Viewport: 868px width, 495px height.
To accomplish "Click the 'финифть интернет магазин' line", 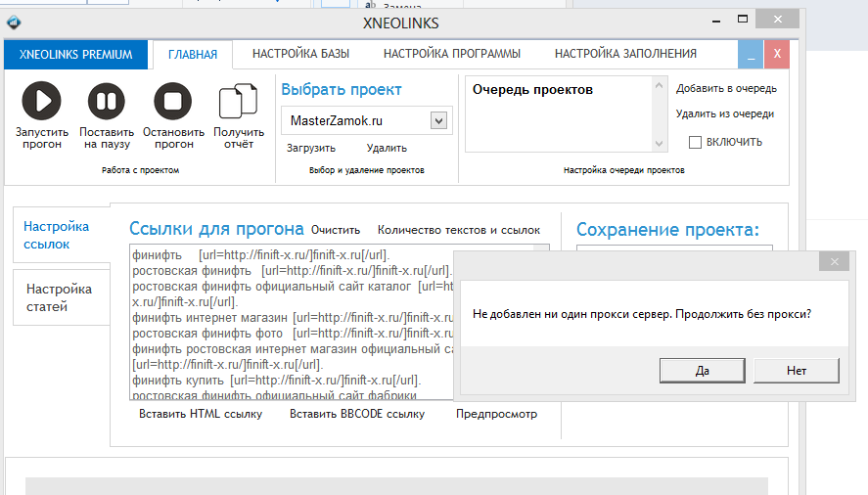I will click(293, 318).
